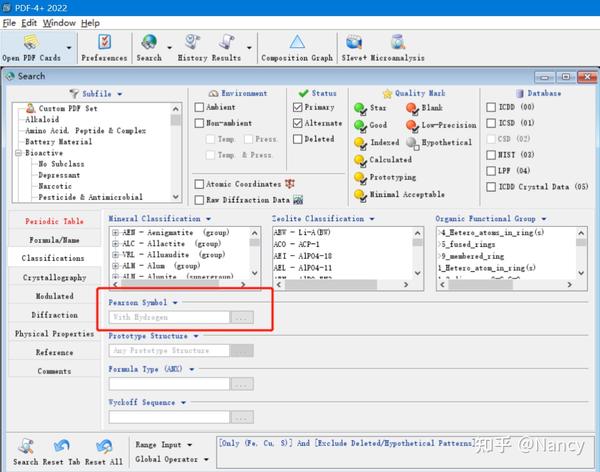Viewport: 600px width, 472px height.
Task: Launch the Composition Graph tool
Action: [297, 47]
